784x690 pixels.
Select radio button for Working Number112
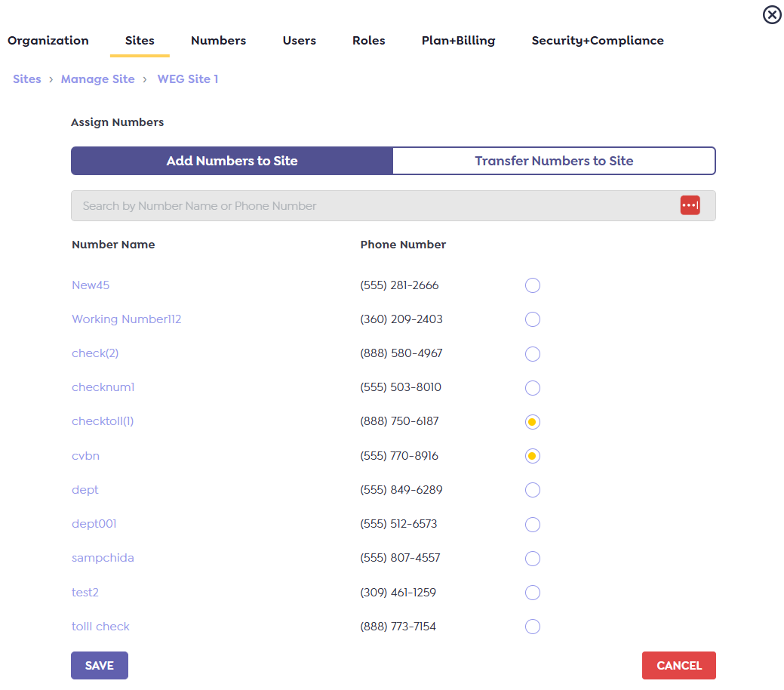point(533,319)
